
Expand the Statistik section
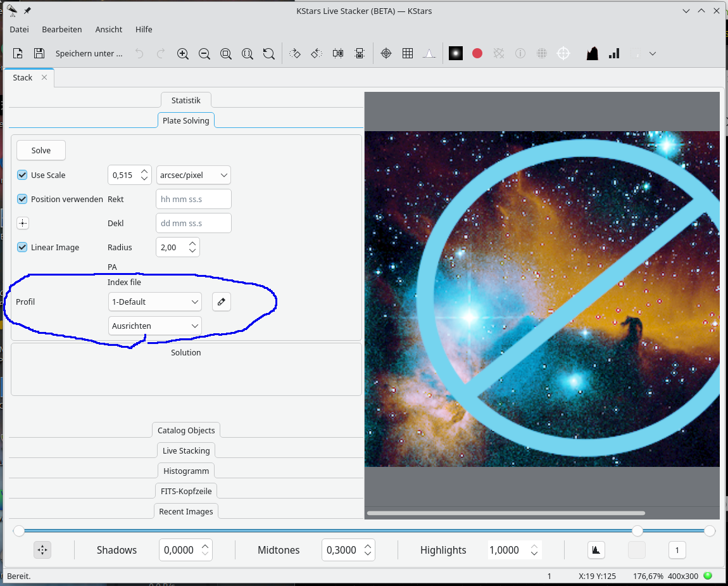click(185, 100)
